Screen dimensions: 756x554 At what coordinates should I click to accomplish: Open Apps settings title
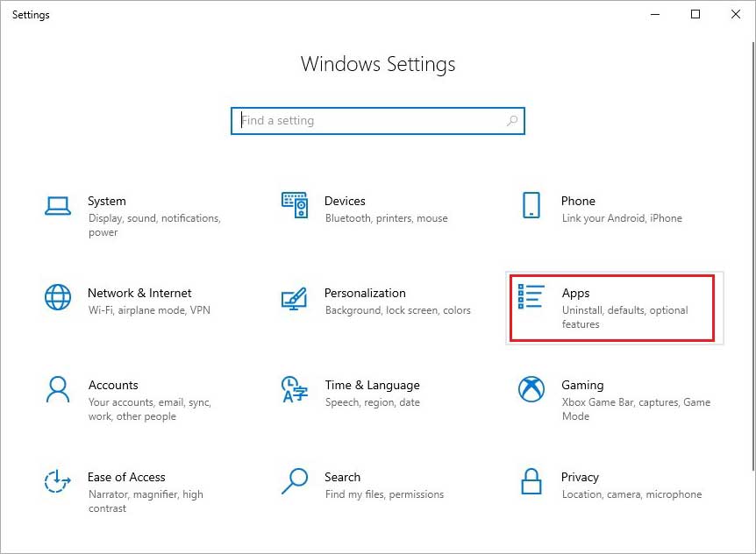coord(575,293)
